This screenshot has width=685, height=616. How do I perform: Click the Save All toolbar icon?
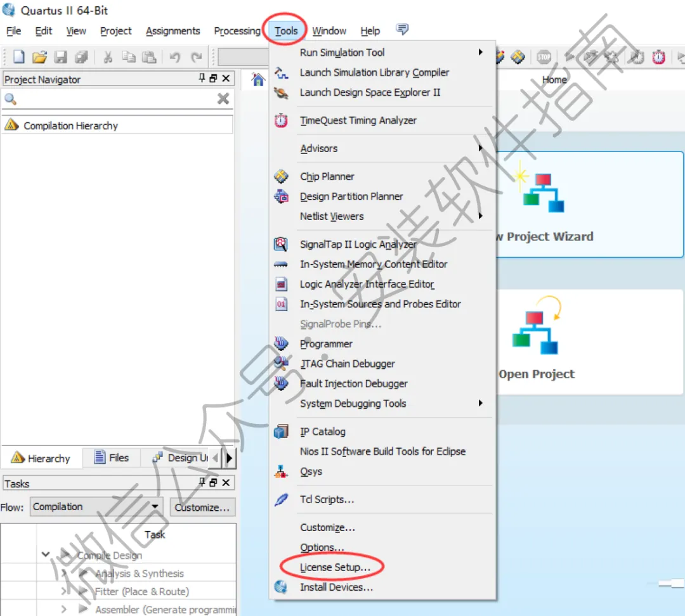click(x=81, y=57)
